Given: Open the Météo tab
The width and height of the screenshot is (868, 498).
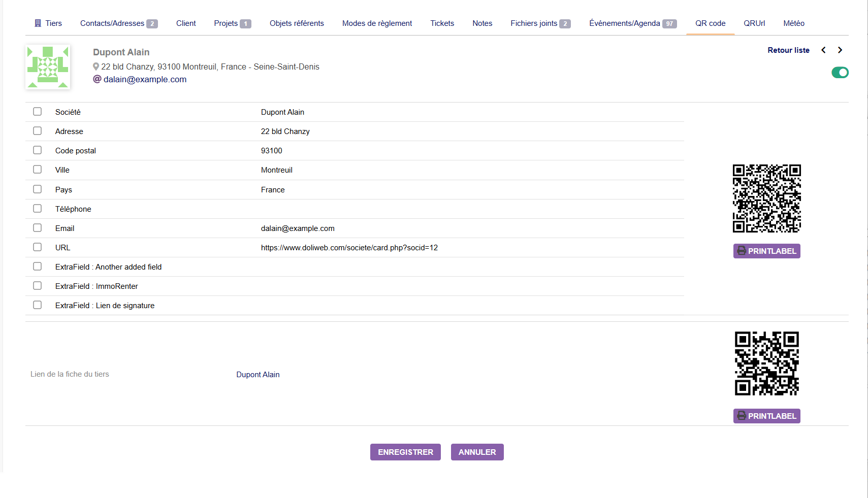Looking at the screenshot, I should (794, 23).
